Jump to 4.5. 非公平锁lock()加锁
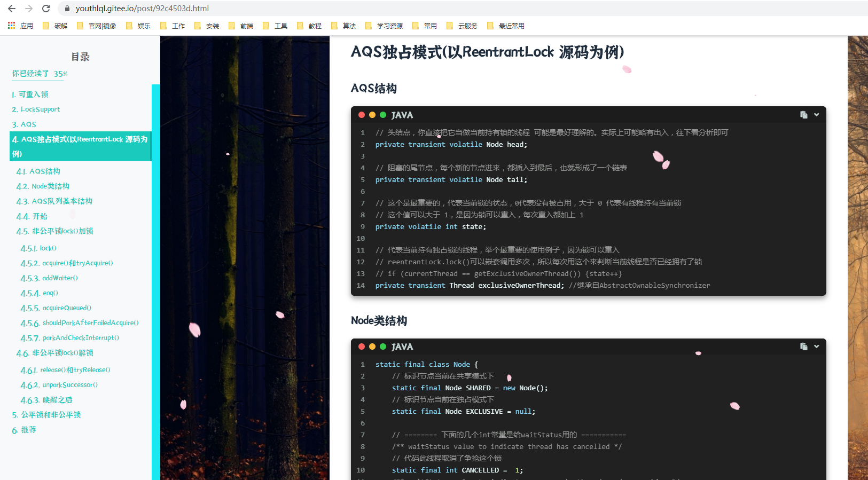Screen dimensions: 868x480 pos(54,231)
